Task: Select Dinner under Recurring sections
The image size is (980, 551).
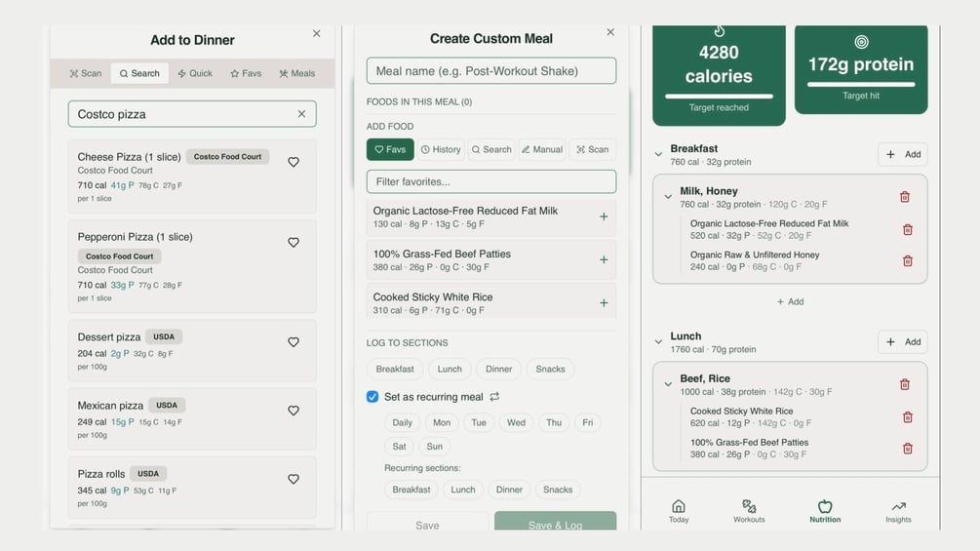Action: point(509,490)
